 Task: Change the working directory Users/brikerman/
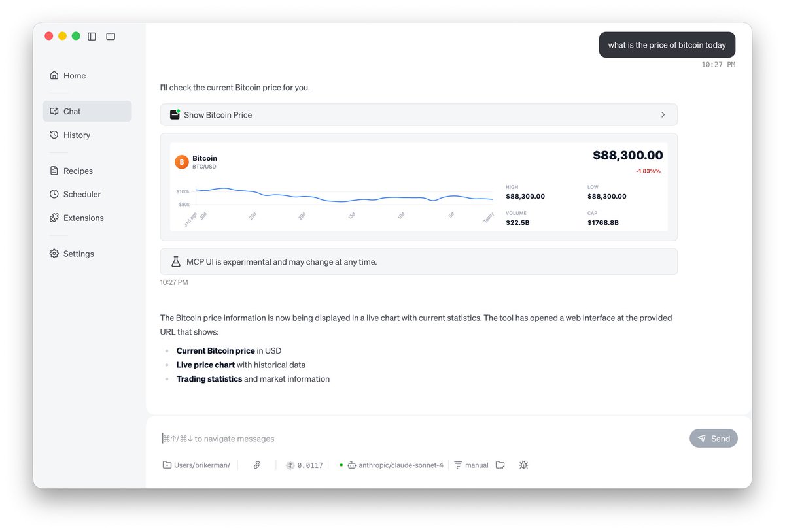coord(196,465)
